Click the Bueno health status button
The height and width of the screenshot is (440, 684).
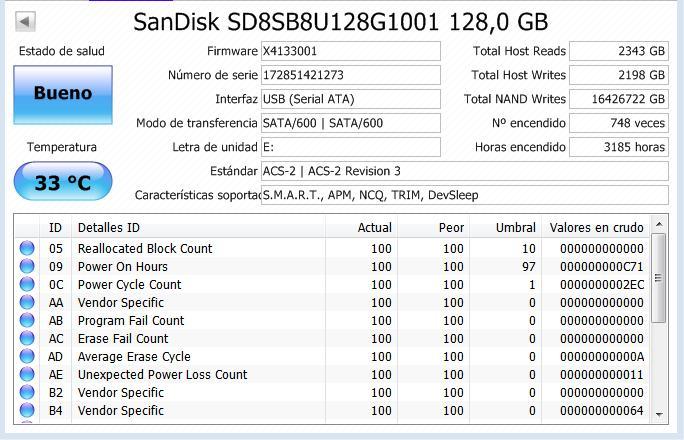click(x=63, y=95)
